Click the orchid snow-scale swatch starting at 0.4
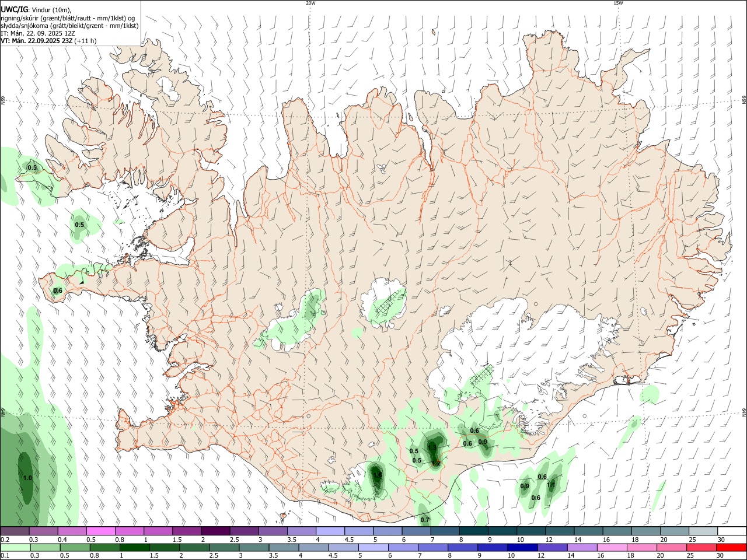The height and width of the screenshot is (560, 747). 72,531
